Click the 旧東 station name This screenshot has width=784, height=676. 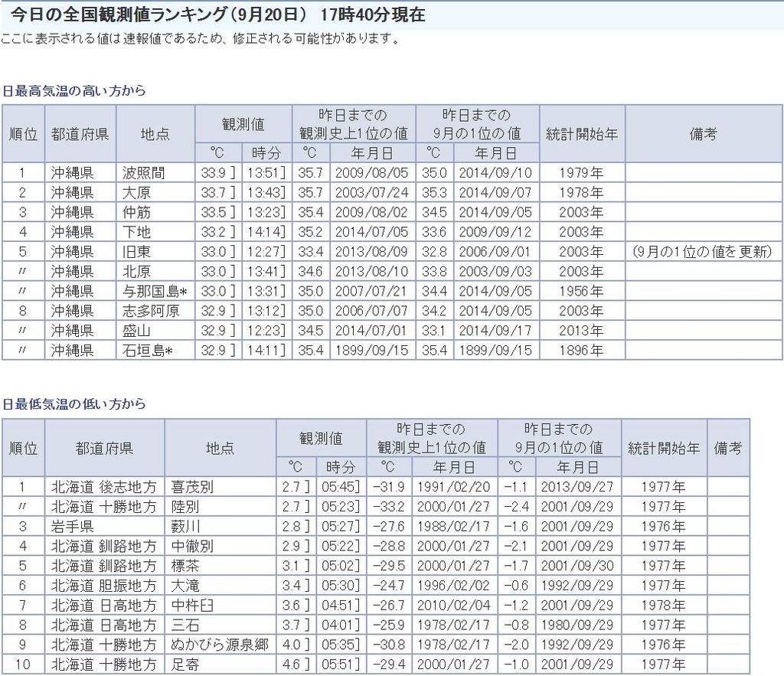[137, 251]
